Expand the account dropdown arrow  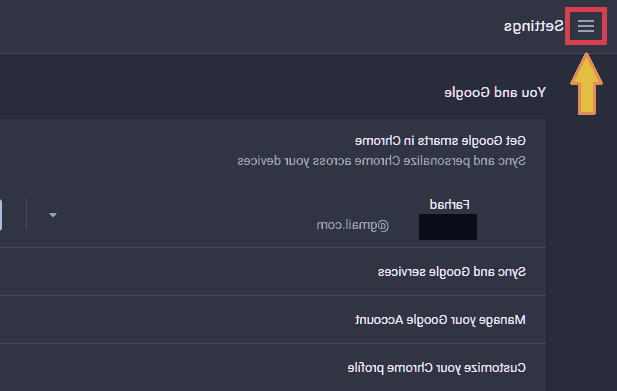(53, 215)
